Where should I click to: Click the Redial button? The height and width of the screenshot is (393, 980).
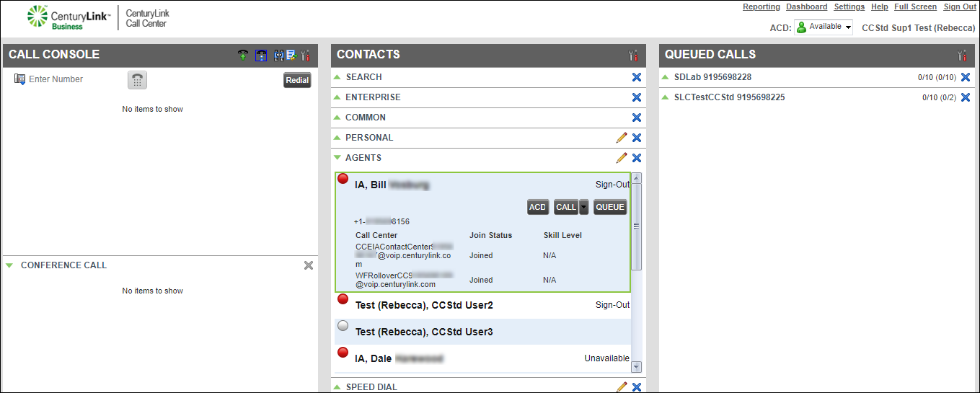click(x=297, y=80)
